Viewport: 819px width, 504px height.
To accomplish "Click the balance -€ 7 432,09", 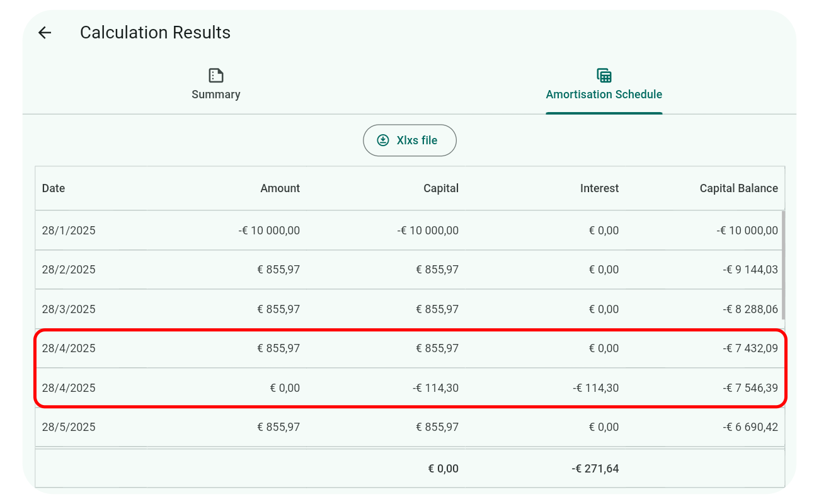I will 750,348.
